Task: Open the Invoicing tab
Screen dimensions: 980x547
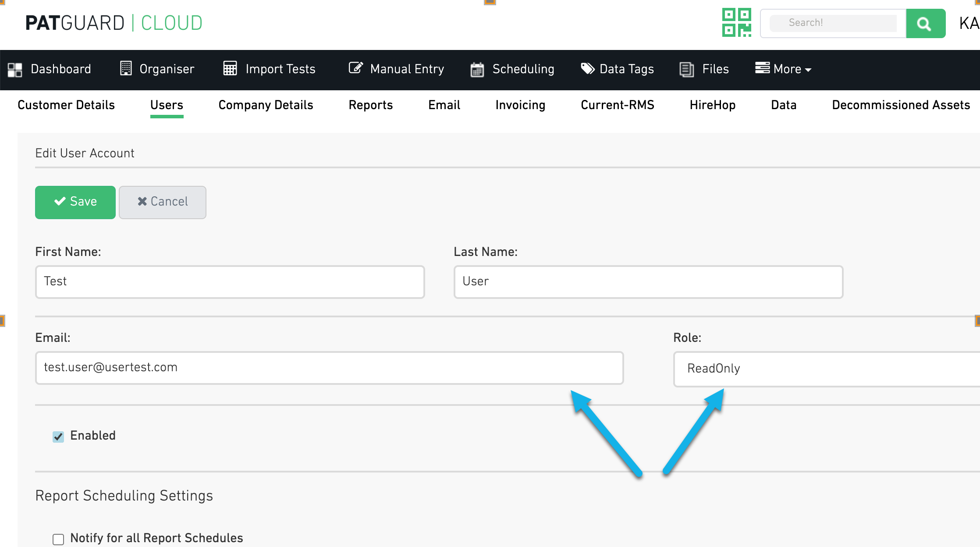Action: pos(520,105)
